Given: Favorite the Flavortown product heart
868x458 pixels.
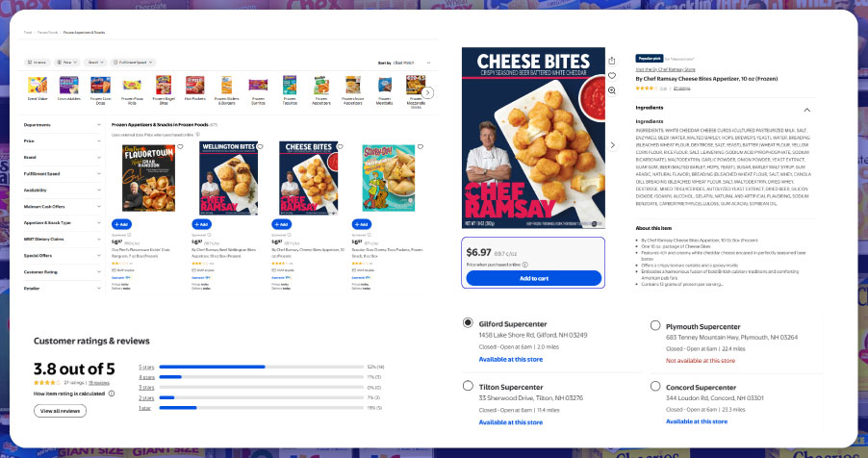Looking at the screenshot, I should click(180, 147).
